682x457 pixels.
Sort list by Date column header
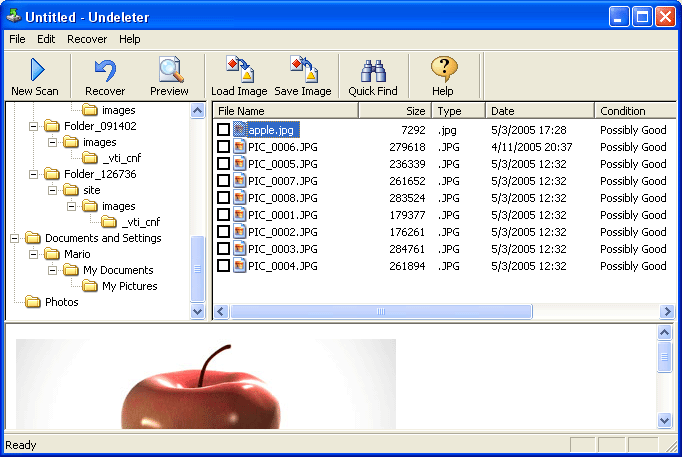(540, 111)
